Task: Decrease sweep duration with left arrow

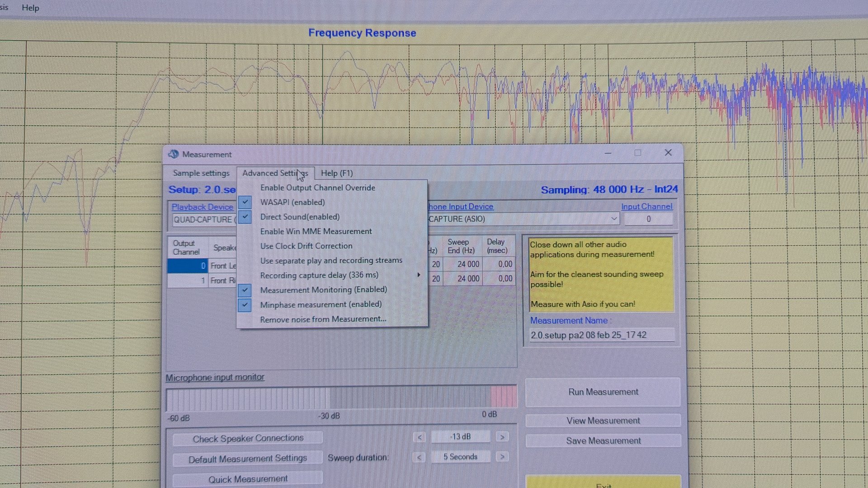Action: point(419,457)
